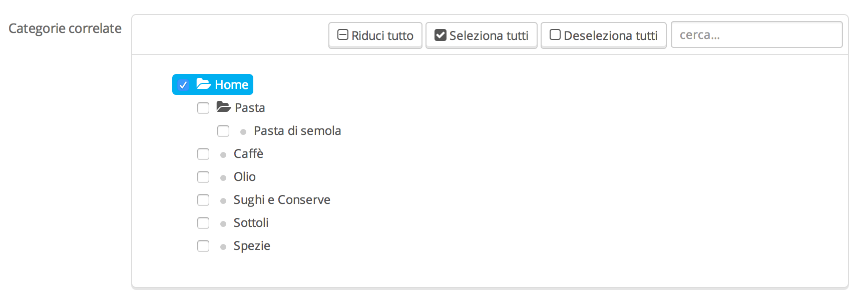
Task: Focus the cerca... search field
Action: pos(756,35)
